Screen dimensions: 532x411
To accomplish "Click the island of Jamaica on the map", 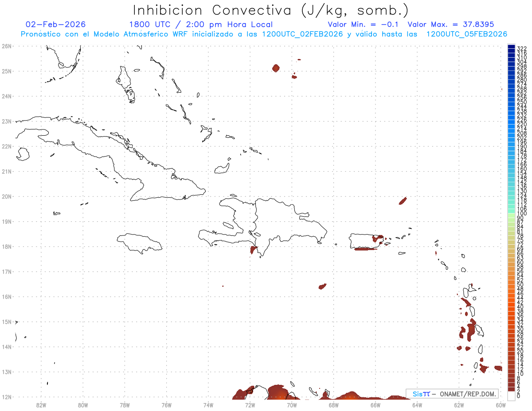I will tap(140, 243).
